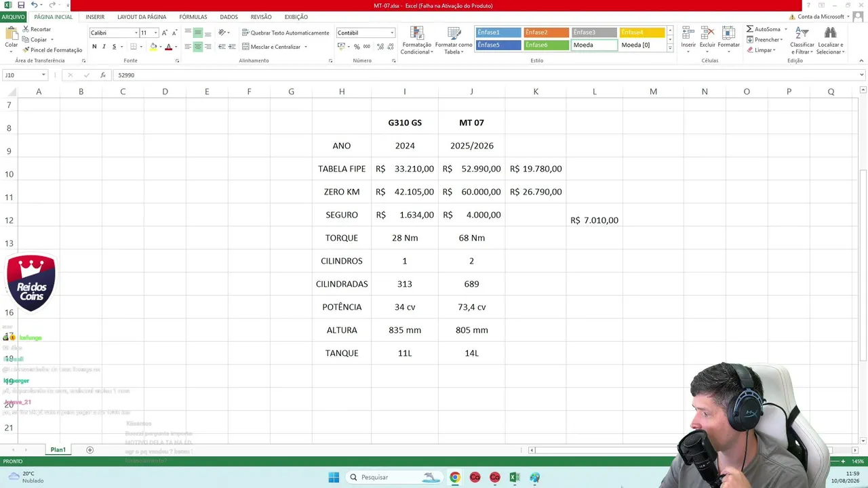Viewport: 868px width, 488px height.
Task: Click the borders icon in the Fonte group
Action: pyautogui.click(x=134, y=47)
